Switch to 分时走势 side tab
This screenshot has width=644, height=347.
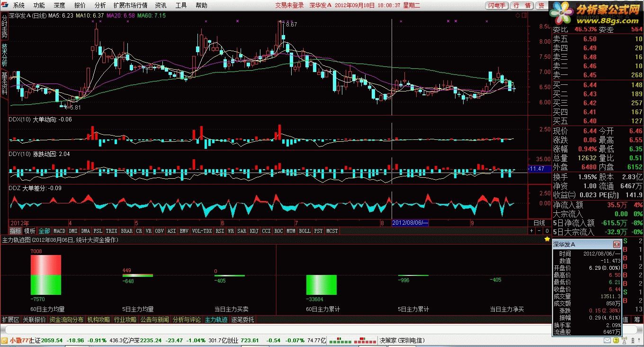pos(4,26)
